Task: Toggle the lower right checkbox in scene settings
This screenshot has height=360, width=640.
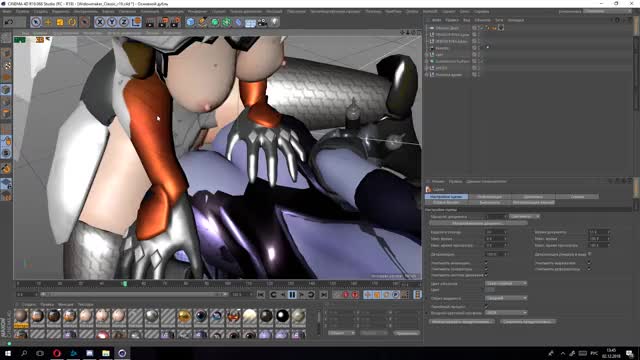Action: click(x=589, y=269)
